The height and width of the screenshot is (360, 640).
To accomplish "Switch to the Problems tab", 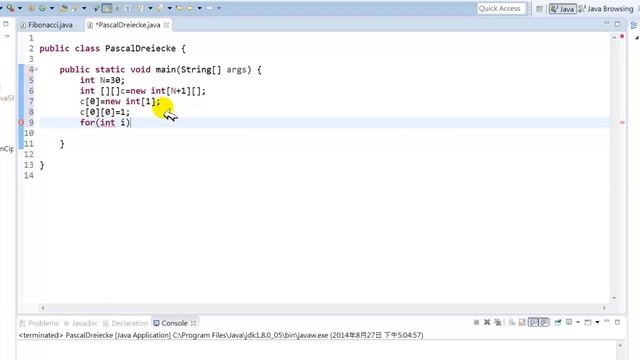I will click(40, 323).
